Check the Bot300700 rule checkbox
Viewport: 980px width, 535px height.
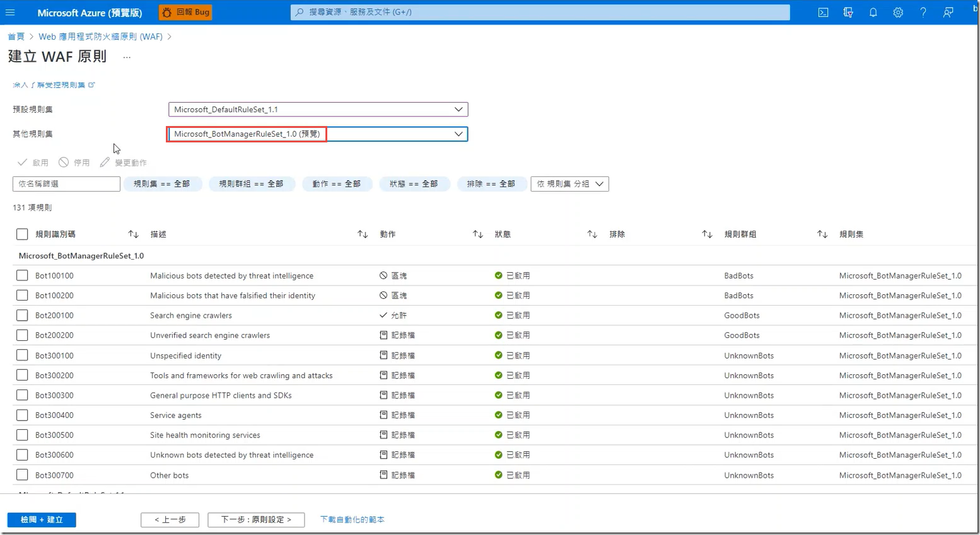(x=22, y=475)
